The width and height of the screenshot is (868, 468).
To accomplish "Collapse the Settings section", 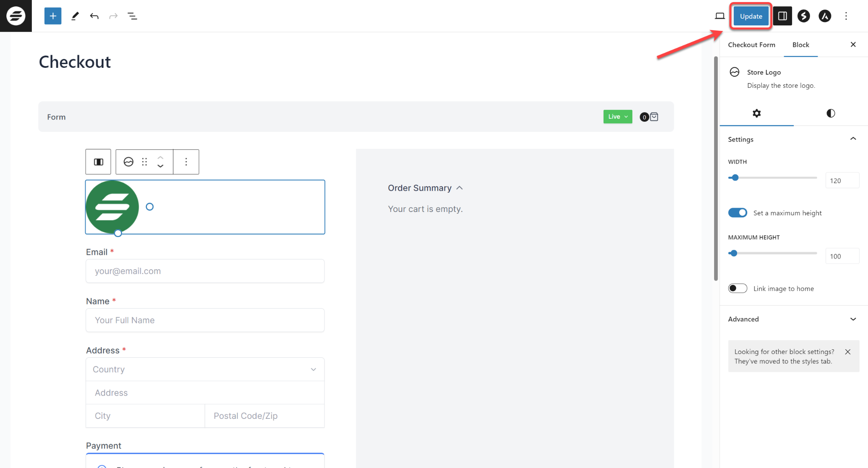I will tap(854, 139).
